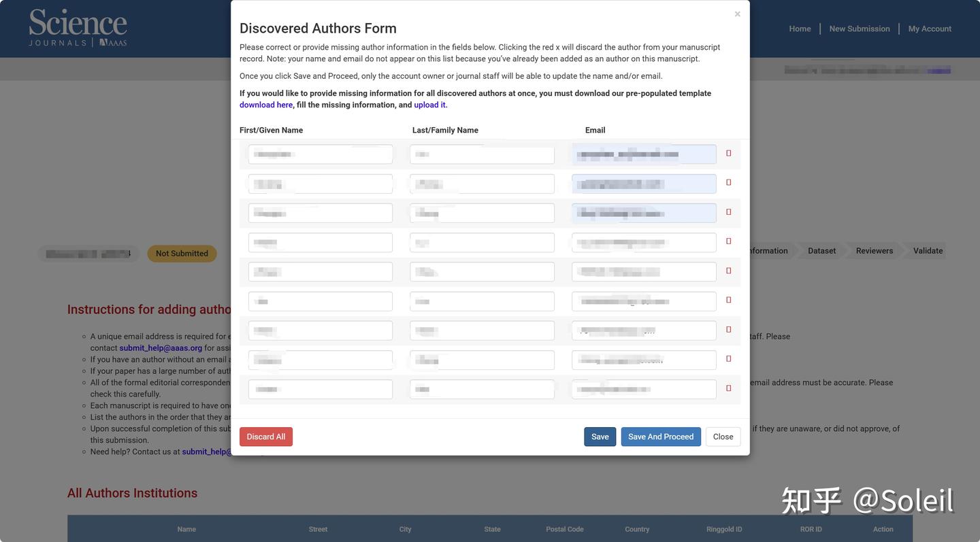Image resolution: width=980 pixels, height=542 pixels.
Task: Remove the second row author via red x
Action: pos(729,182)
